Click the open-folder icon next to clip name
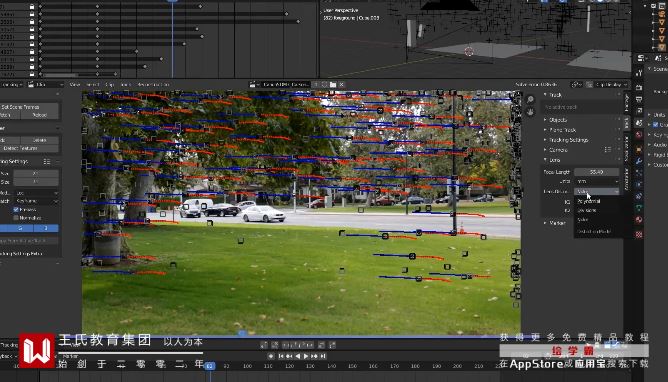668x382 pixels. pos(333,84)
